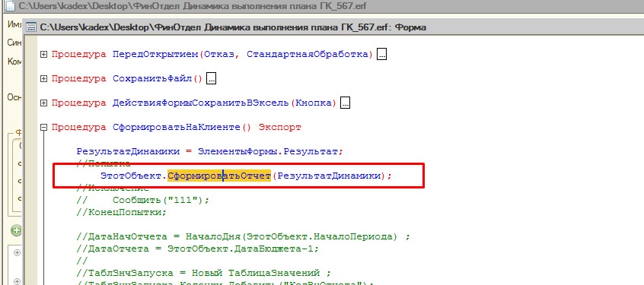Click the parameter Кнопка
Image resolution: width=644 pixels, height=285 pixels.
point(314,103)
